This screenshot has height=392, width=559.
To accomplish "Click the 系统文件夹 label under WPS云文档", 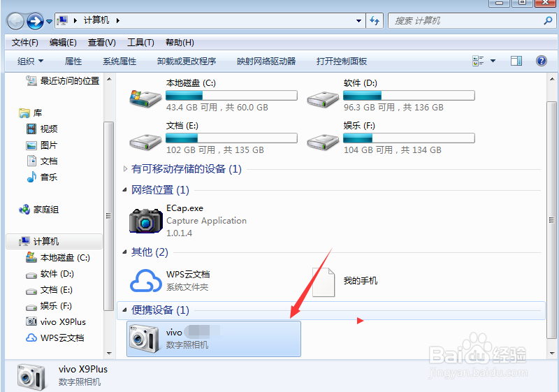I will [187, 287].
